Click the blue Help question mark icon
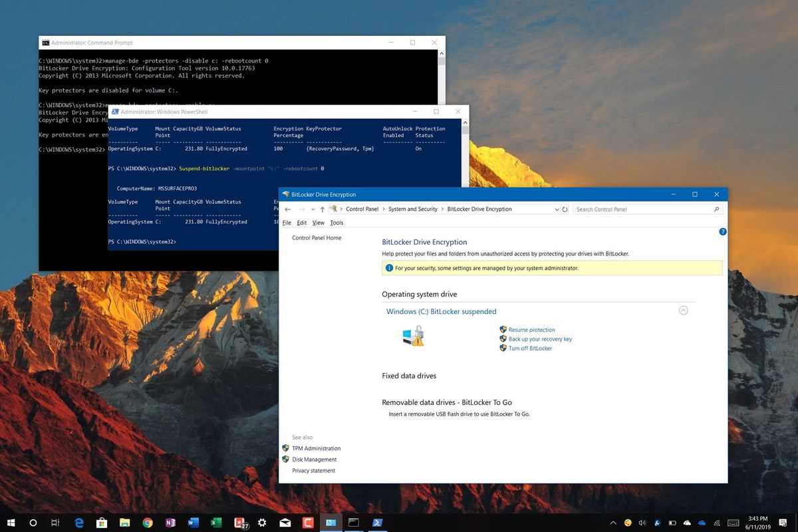 point(722,231)
